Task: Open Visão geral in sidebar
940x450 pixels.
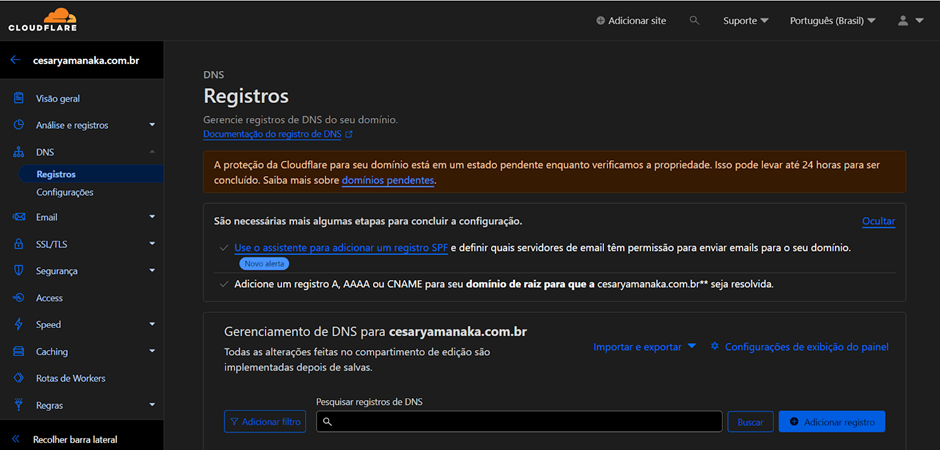Action: (58, 99)
